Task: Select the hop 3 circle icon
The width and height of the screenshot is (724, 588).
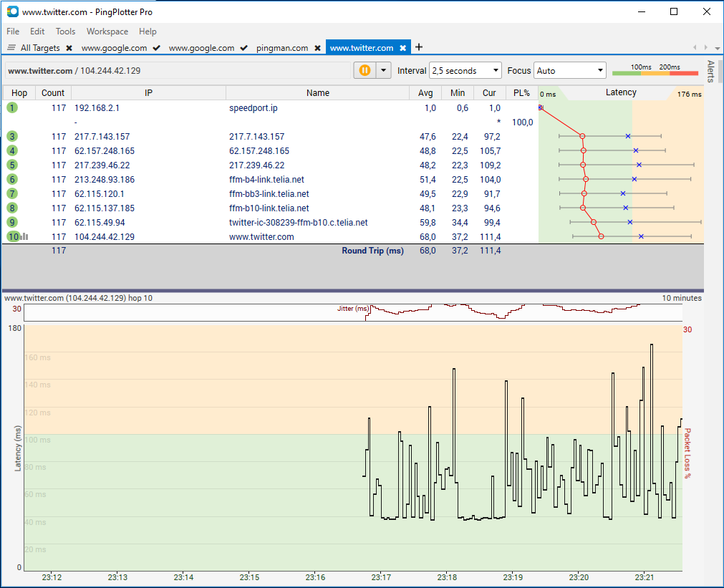Action: coord(12,136)
